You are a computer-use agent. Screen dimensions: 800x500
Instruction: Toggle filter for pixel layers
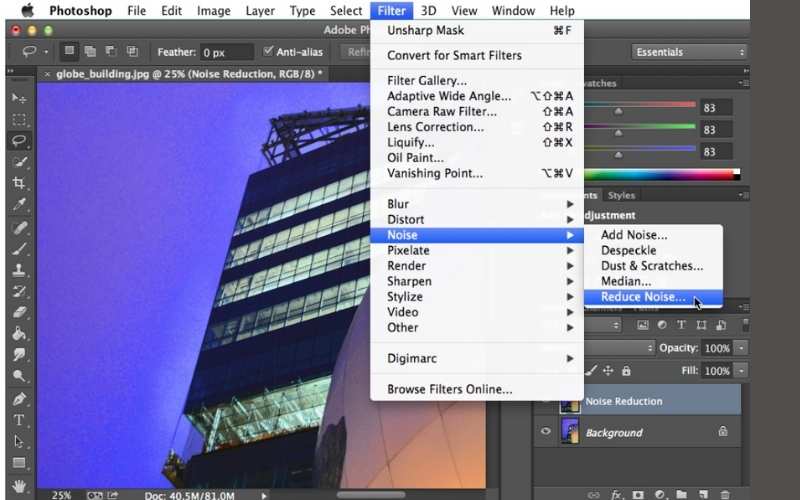pyautogui.click(x=642, y=325)
